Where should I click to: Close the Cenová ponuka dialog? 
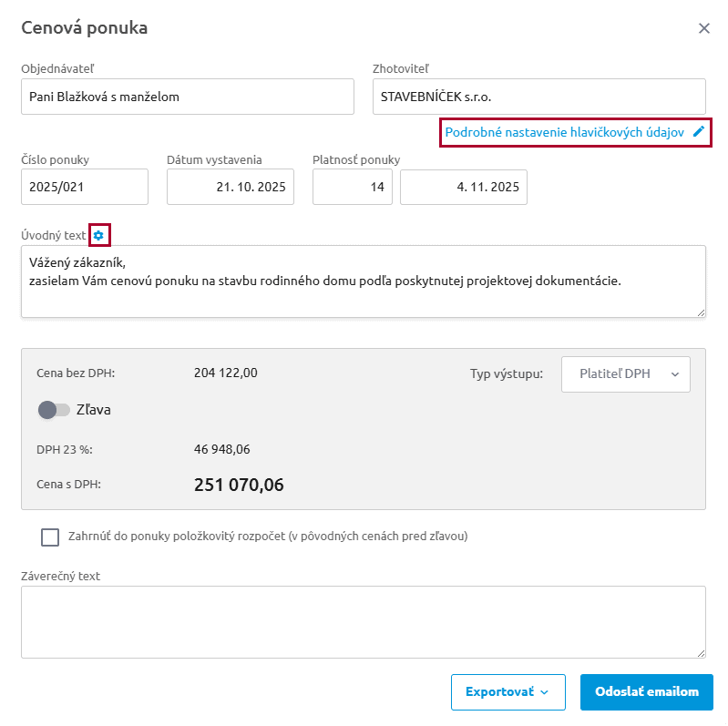[703, 28]
